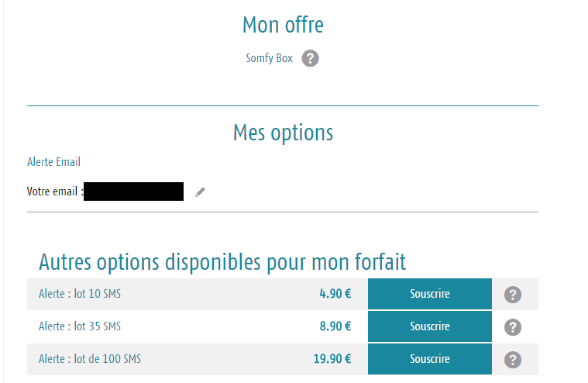Click the pencil icon to edit email
Viewport: 588px width, 383px height.
tap(200, 191)
